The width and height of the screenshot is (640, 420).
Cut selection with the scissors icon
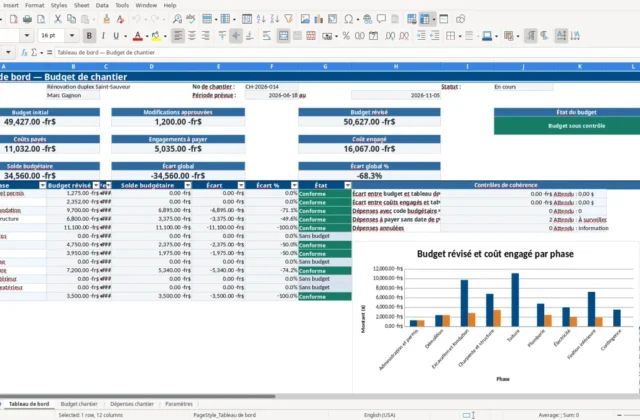[x=58, y=19]
